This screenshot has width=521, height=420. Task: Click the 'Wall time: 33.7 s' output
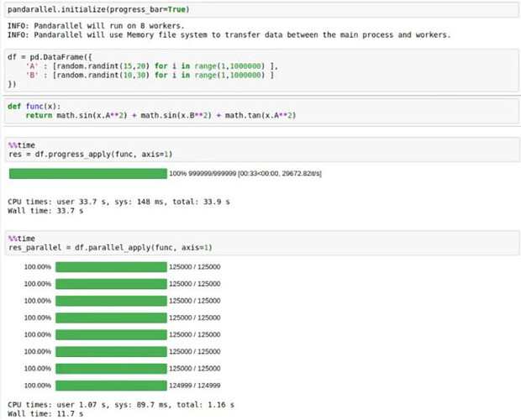coord(42,211)
